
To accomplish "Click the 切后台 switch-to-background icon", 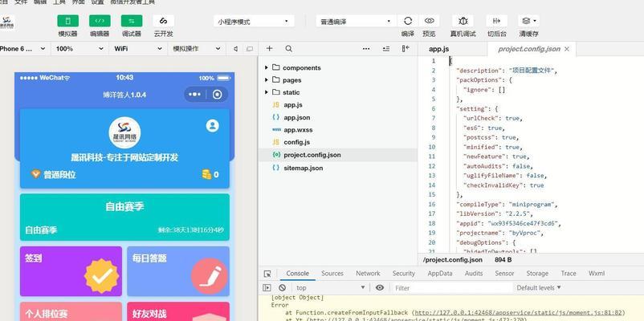I will pyautogui.click(x=496, y=21).
